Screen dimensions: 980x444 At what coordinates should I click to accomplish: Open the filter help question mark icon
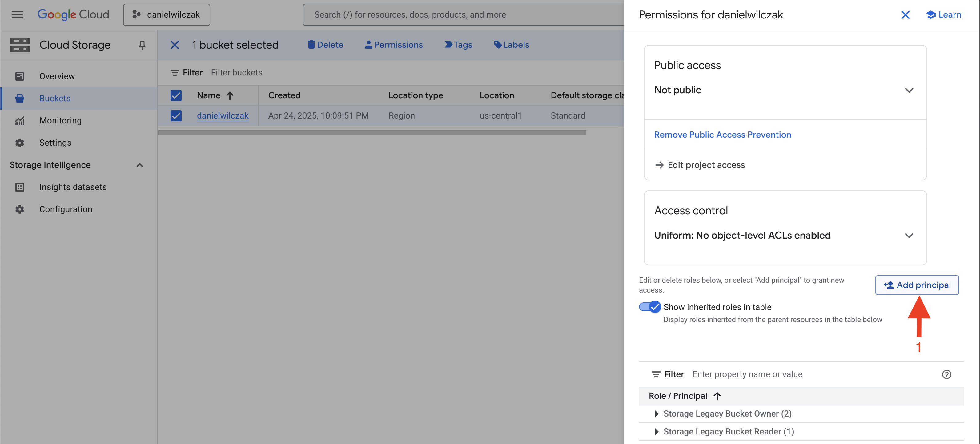tap(946, 374)
